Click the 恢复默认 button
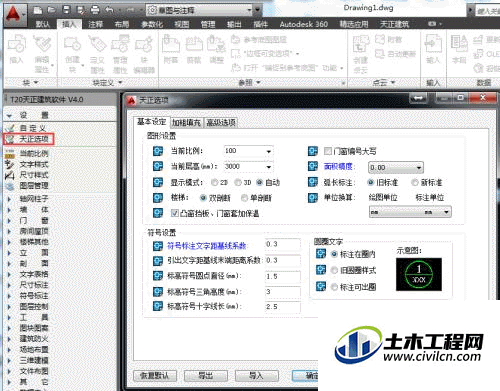Image resolution: width=500 pixels, height=391 pixels. tap(155, 376)
